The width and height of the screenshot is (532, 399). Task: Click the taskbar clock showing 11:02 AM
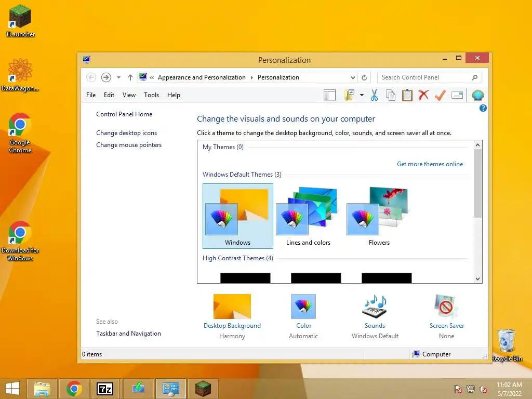509,389
